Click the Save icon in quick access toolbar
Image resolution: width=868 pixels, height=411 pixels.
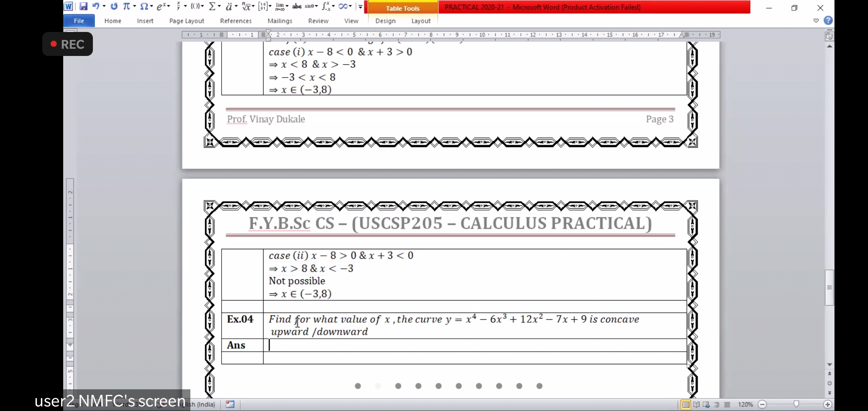(x=83, y=6)
